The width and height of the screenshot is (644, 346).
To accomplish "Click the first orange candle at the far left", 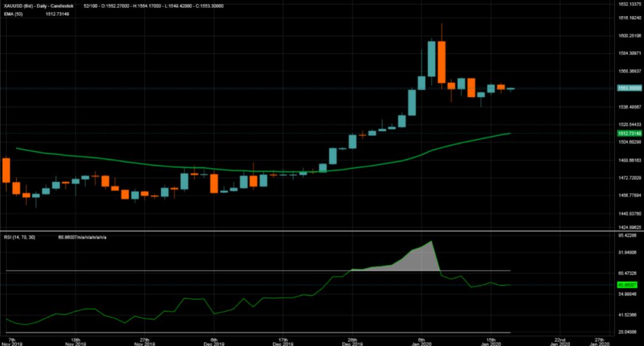I will [x=7, y=170].
